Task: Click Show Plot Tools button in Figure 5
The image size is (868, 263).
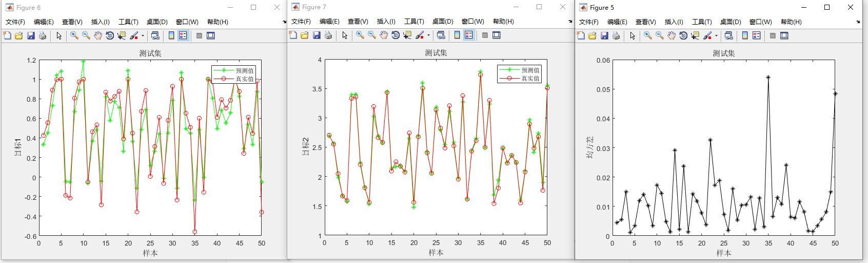Action: coord(784,35)
